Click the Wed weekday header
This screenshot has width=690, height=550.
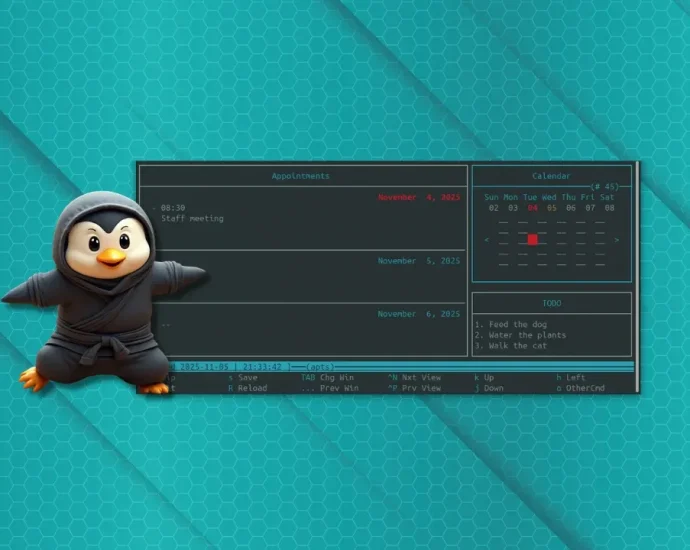tap(549, 197)
